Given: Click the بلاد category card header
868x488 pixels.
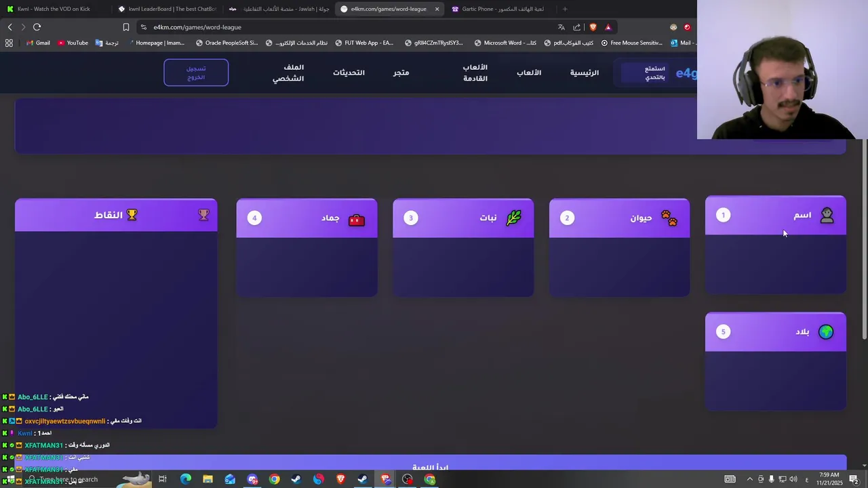Looking at the screenshot, I should tap(776, 332).
